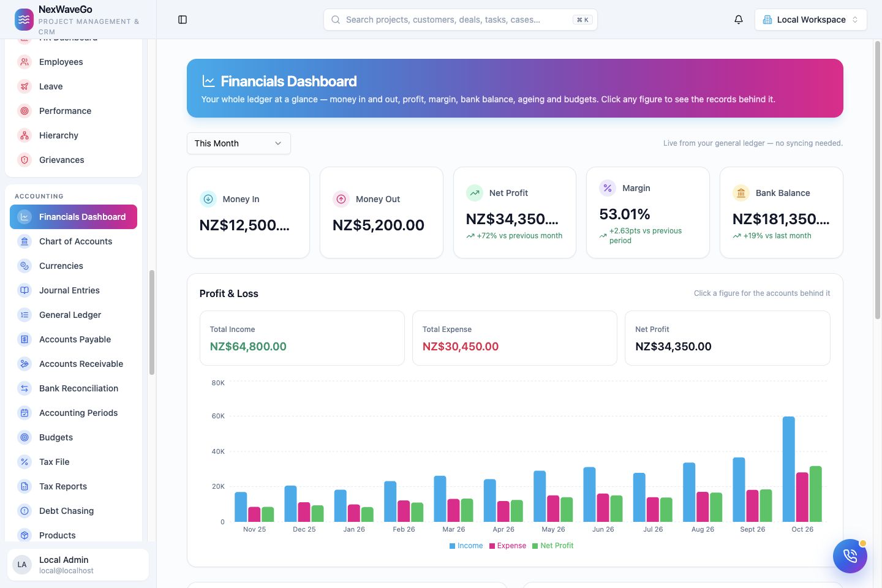882x588 pixels.
Task: Click the Employees sidebar icon
Action: (24, 62)
